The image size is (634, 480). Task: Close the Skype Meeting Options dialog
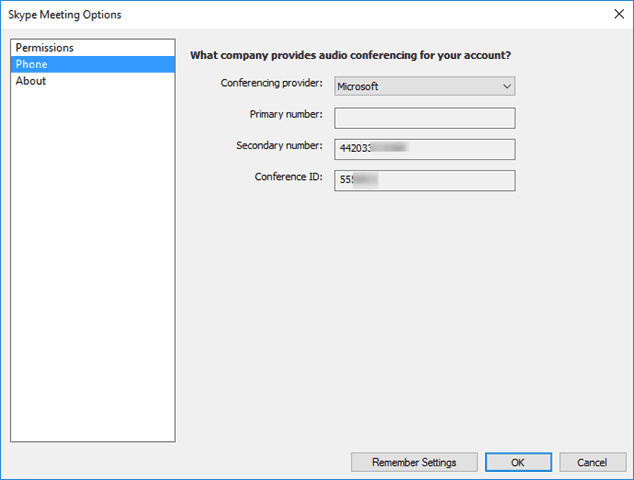click(619, 14)
